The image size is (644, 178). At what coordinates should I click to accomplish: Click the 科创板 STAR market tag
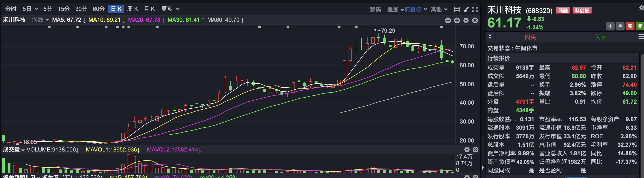pyautogui.click(x=582, y=10)
